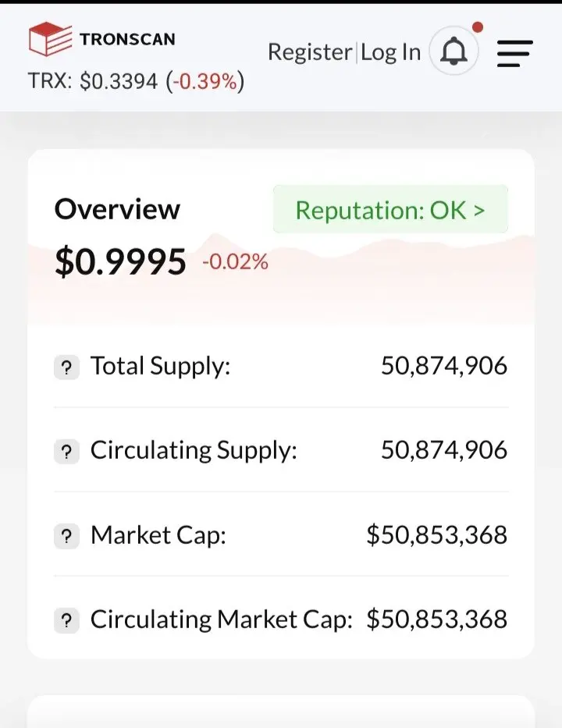Click the TRX -0.39% change
The height and width of the screenshot is (728, 562).
205,81
